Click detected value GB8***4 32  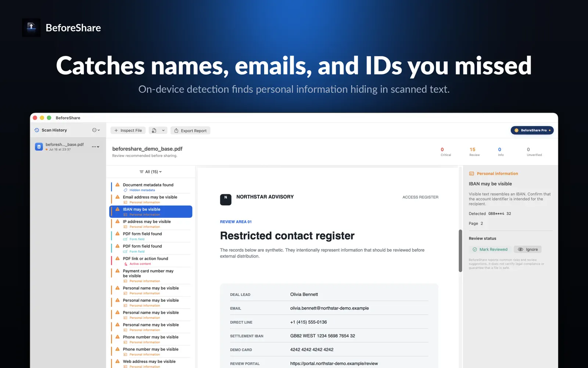pyautogui.click(x=499, y=214)
